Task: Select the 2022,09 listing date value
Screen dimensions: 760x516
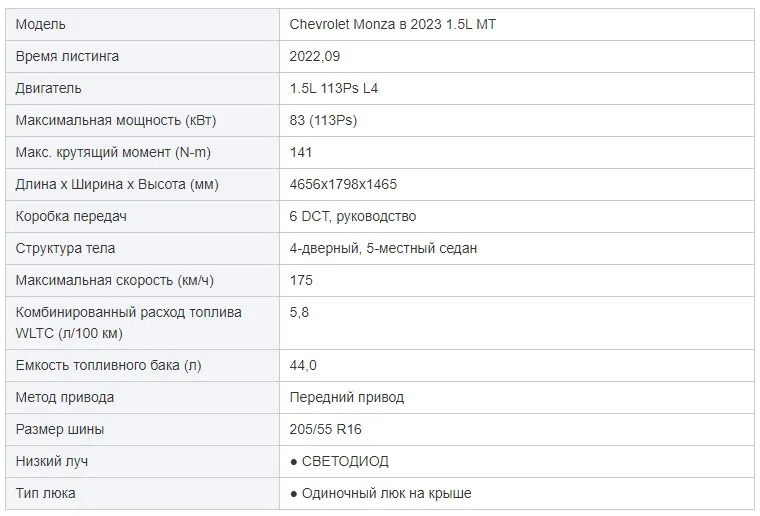Action: coord(315,56)
